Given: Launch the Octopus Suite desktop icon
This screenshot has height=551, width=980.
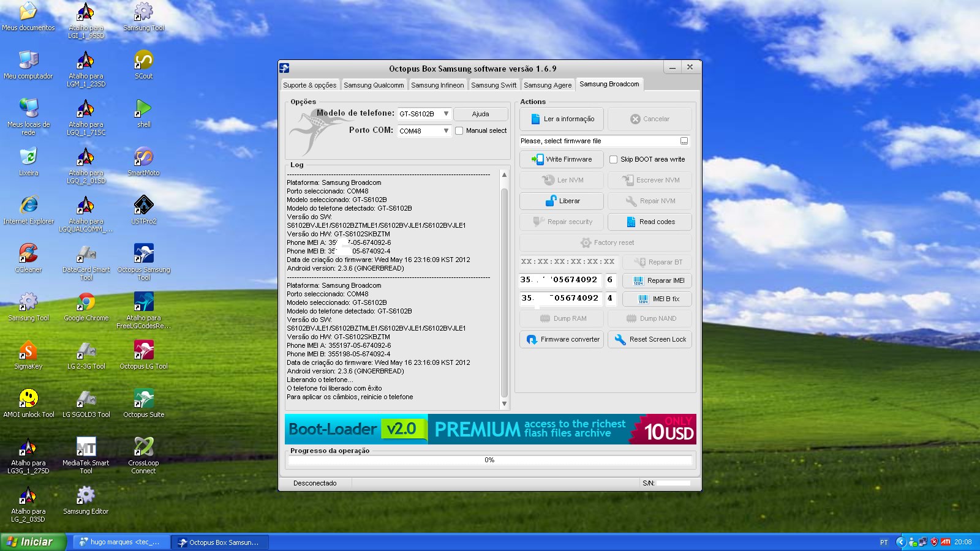Looking at the screenshot, I should pos(143,403).
